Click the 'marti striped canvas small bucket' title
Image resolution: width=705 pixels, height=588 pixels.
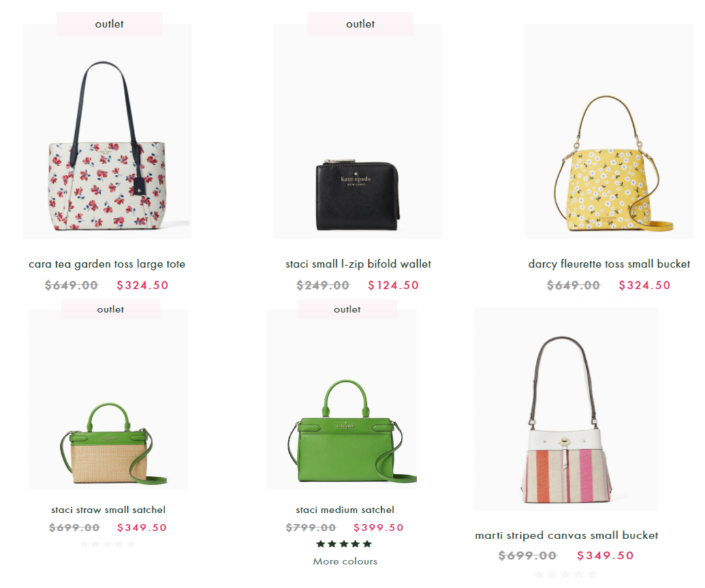tap(567, 535)
